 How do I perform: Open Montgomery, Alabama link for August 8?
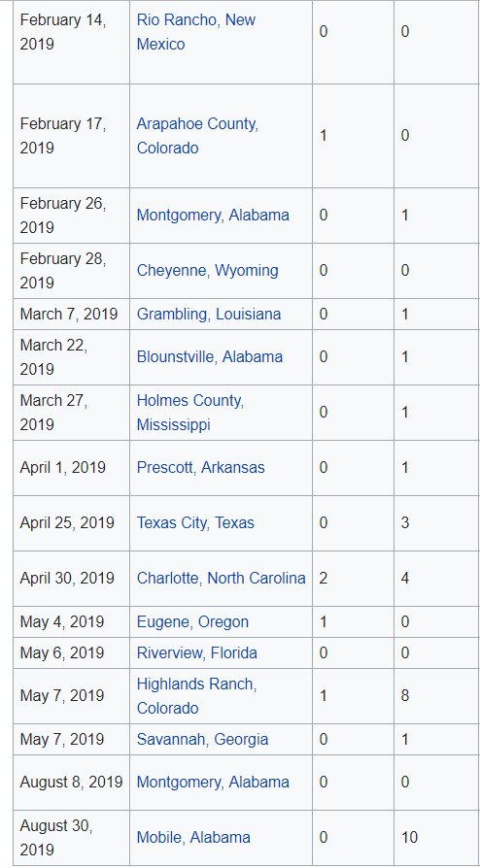[x=213, y=782]
